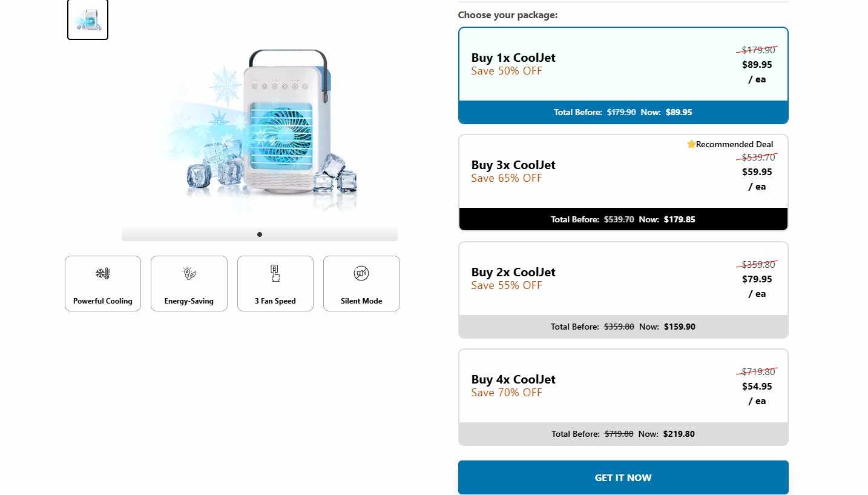Click the carousel dot indicator below image
868x495 pixels.
[x=260, y=234]
